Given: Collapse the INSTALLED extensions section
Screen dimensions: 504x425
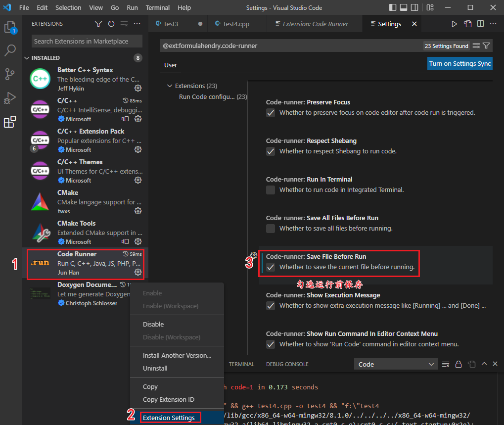Looking at the screenshot, I should click(x=27, y=58).
